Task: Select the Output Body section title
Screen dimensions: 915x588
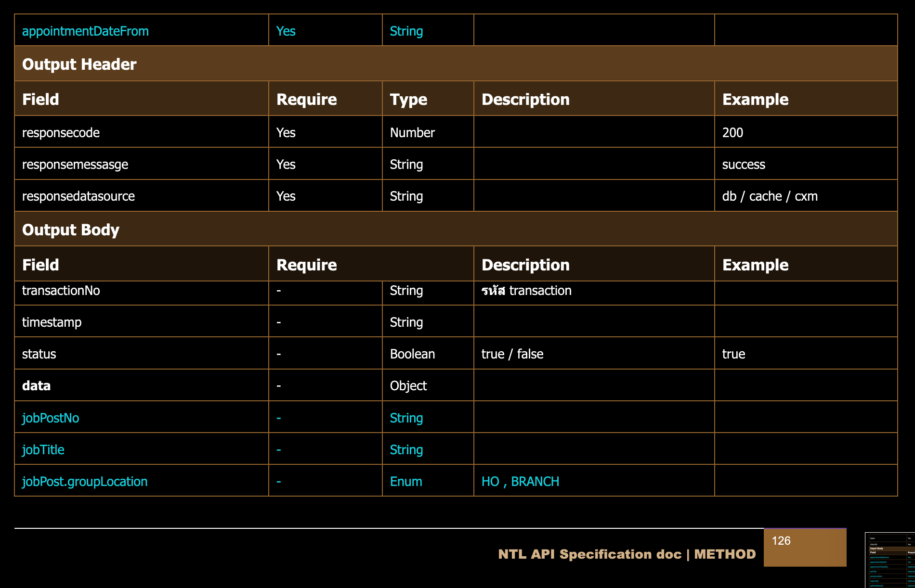Action: tap(71, 230)
